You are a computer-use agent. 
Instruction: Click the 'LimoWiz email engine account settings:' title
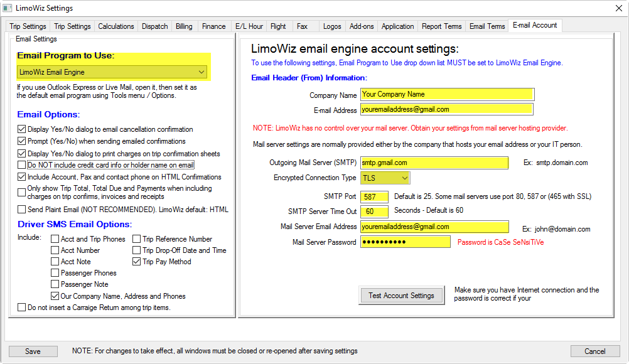click(x=355, y=49)
